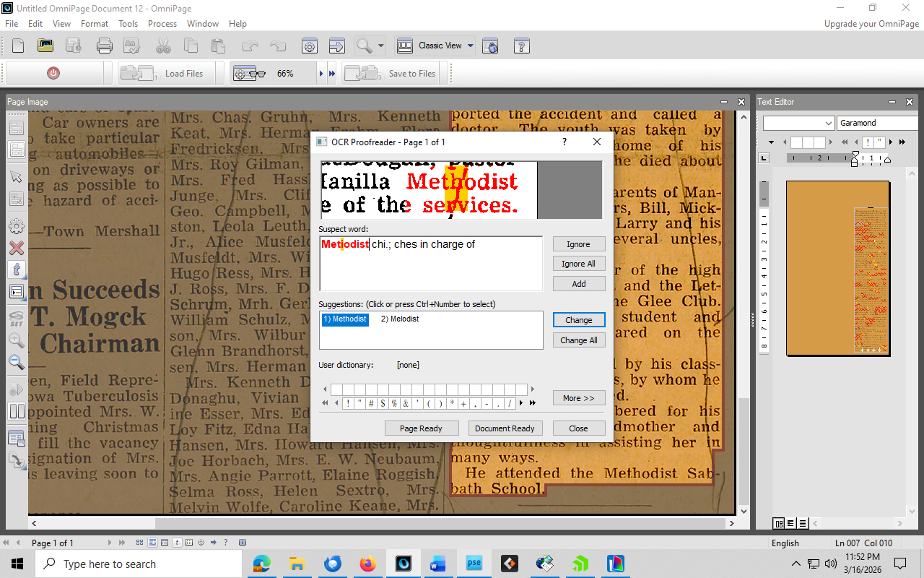Open the Process menu

[x=162, y=24]
